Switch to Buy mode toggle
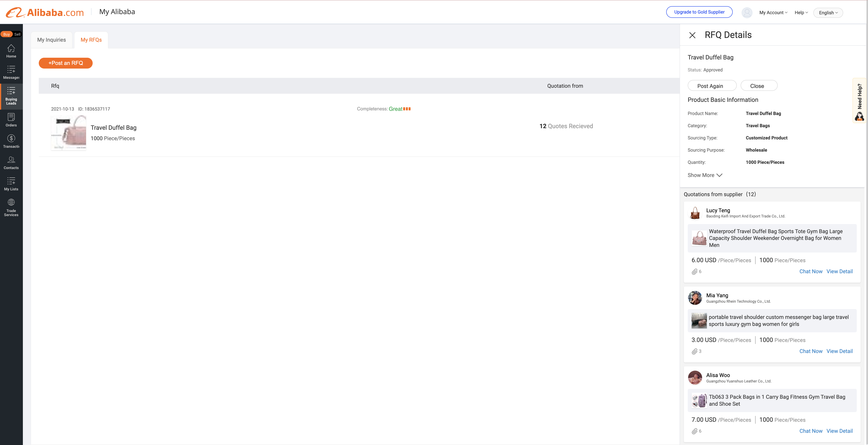Image resolution: width=868 pixels, height=445 pixels. (6, 34)
